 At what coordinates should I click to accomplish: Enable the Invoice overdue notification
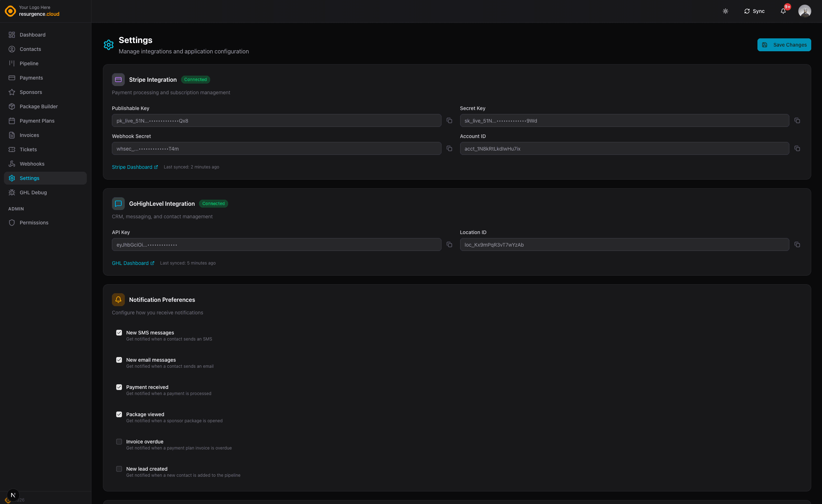119,442
